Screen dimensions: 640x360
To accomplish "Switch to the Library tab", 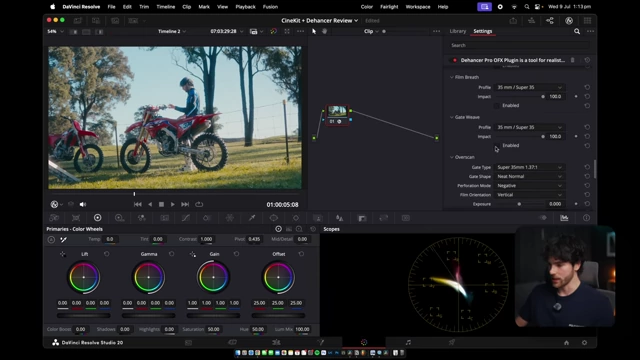I will point(458,31).
